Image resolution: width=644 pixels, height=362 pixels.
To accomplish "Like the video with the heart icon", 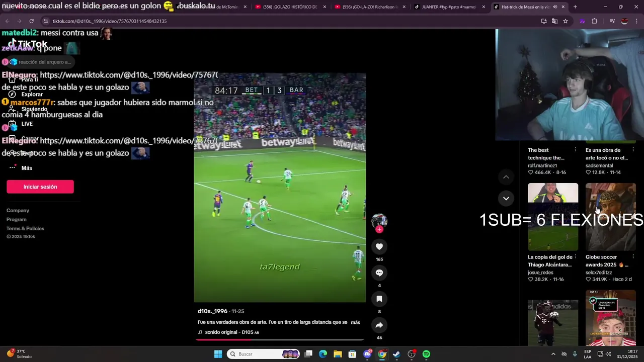I will click(379, 246).
